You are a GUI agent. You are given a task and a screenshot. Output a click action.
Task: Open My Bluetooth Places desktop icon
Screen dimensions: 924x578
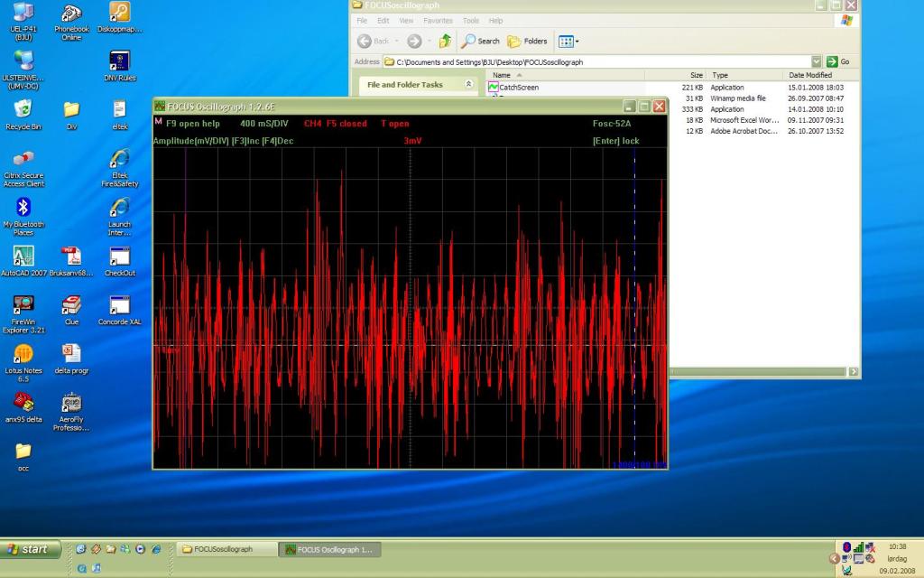23,217
